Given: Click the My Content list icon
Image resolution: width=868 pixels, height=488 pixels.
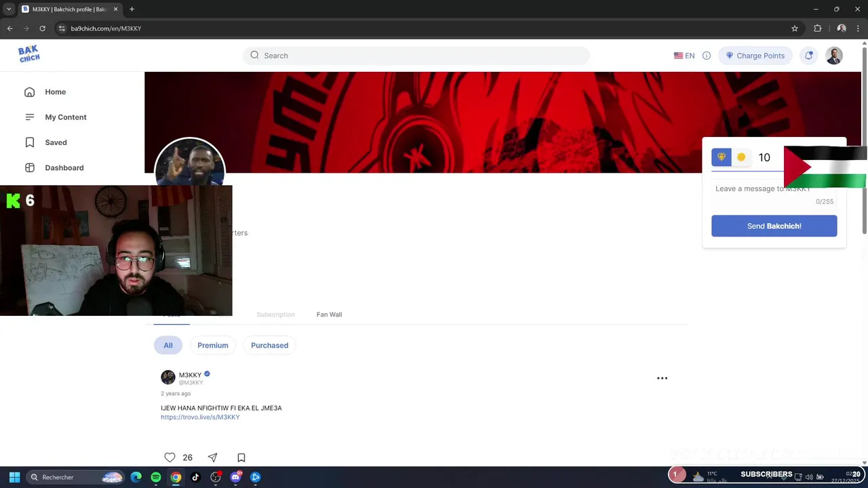Looking at the screenshot, I should (29, 117).
